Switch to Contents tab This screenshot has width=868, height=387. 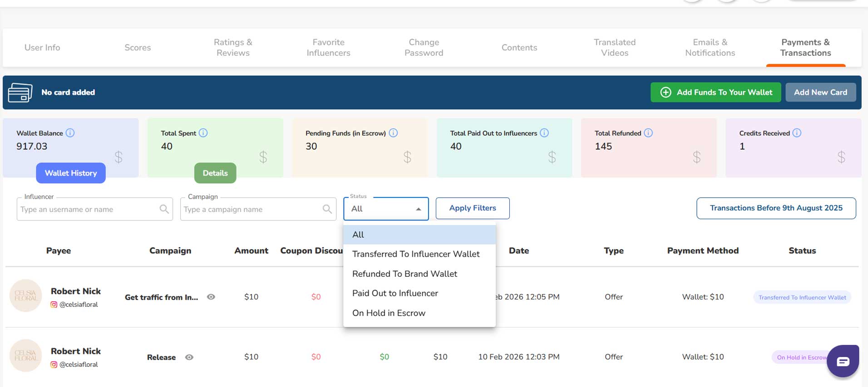coord(519,48)
